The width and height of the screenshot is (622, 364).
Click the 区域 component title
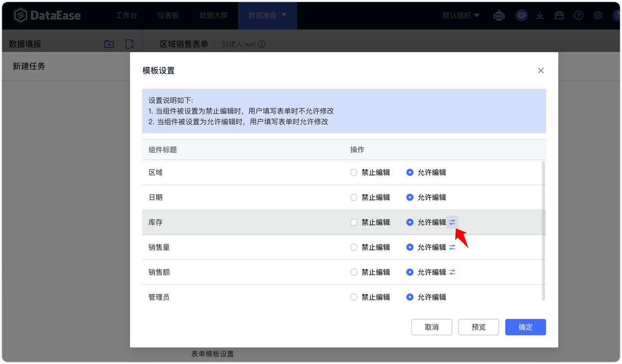click(155, 172)
